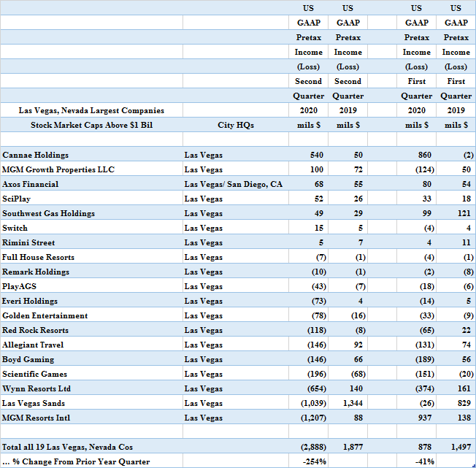Viewport: 476px width, 468px height.
Task: Click the 860 Cannae Holdings value
Action: point(425,155)
